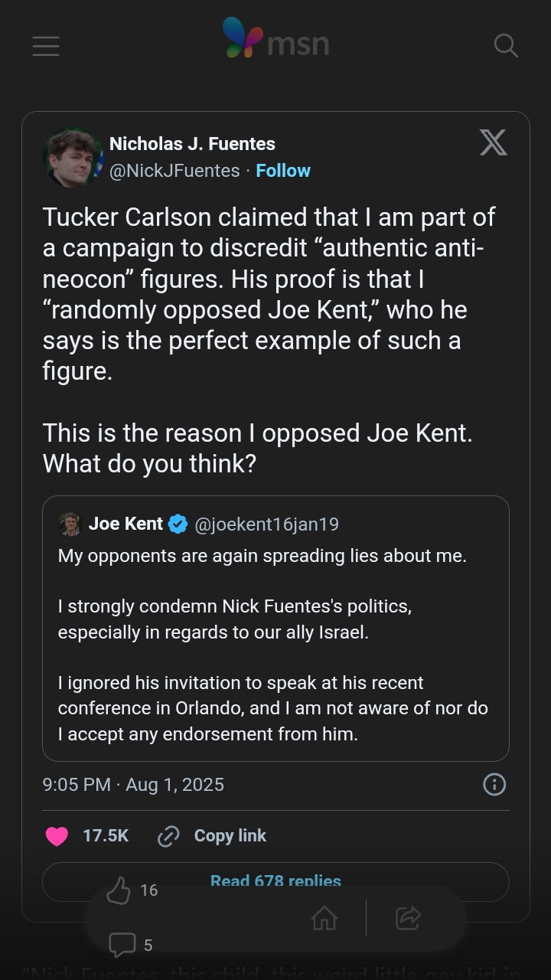The width and height of the screenshot is (551, 980).
Task: Click the X platform logo
Action: point(493,142)
